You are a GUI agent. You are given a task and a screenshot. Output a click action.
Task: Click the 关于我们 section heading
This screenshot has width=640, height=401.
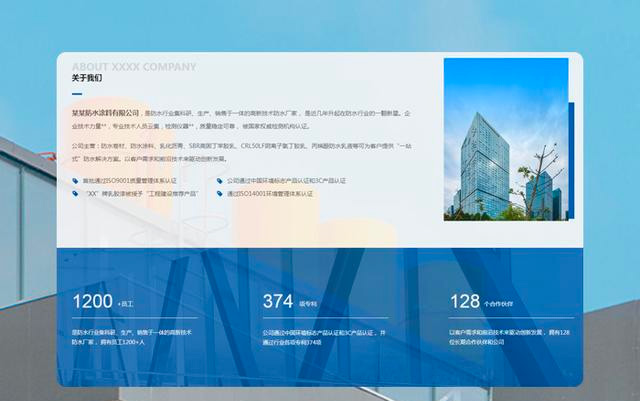pos(86,78)
